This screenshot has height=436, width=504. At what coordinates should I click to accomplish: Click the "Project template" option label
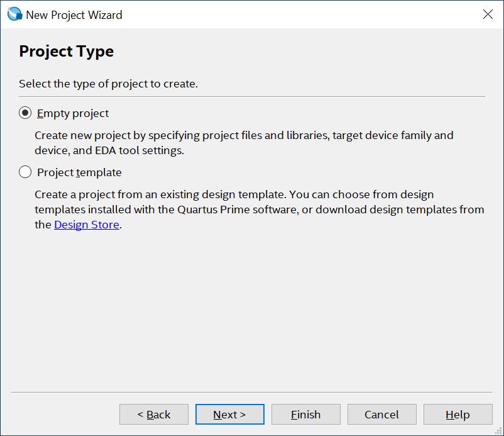pos(79,172)
